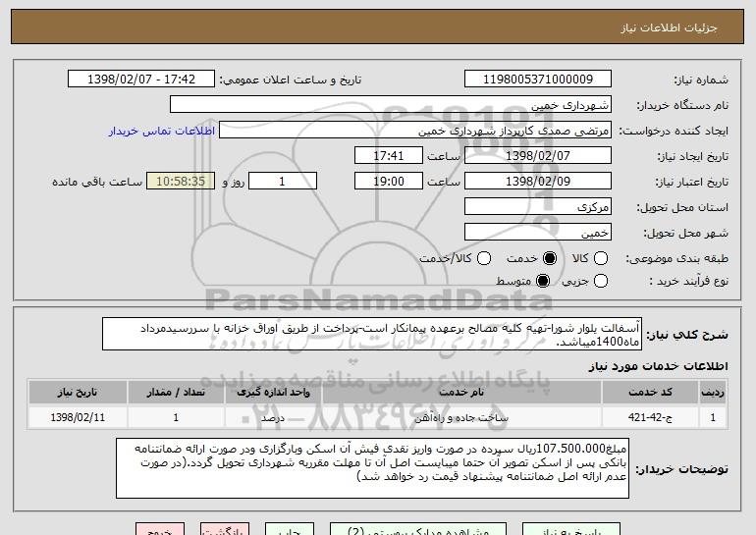
Task: Select the کالا/خدمت radio button
Action: [484, 258]
